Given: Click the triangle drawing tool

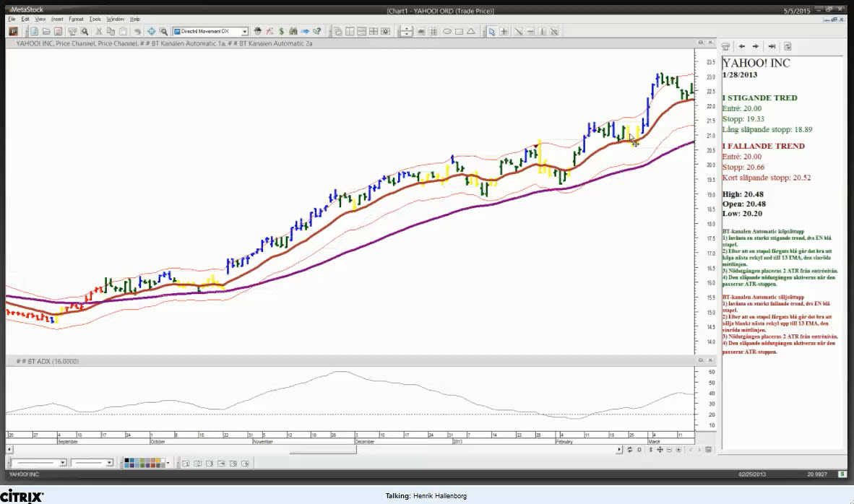Looking at the screenshot, I should (x=471, y=32).
